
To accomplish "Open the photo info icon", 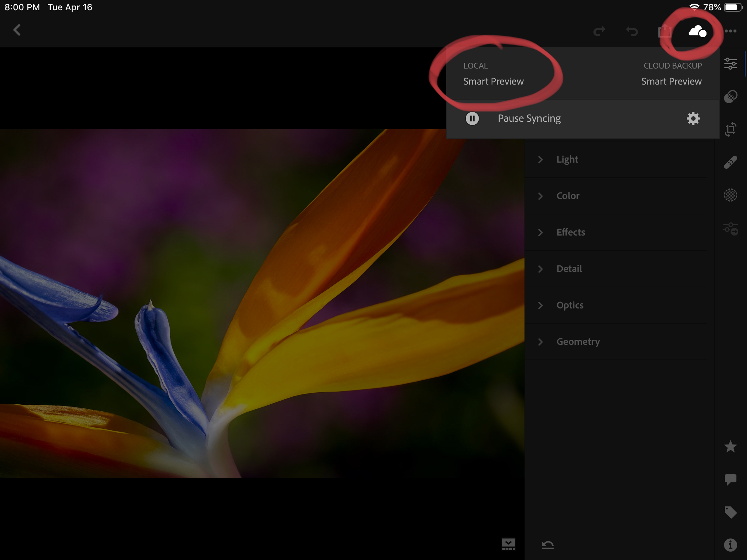I will click(x=731, y=545).
